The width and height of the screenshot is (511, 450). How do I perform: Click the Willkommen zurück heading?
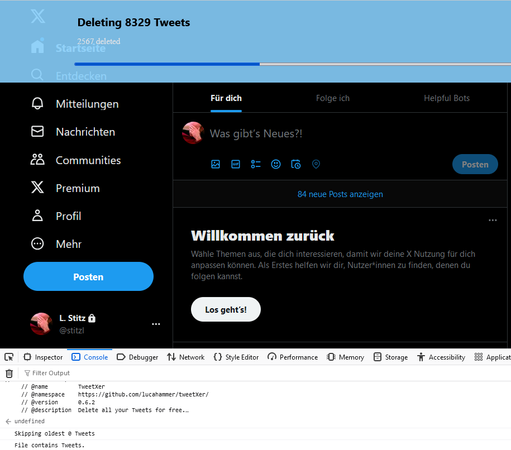pyautogui.click(x=263, y=236)
